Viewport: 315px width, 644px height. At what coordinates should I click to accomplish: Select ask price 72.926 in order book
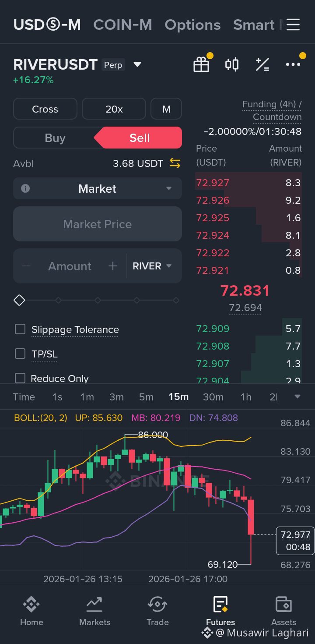coord(213,200)
